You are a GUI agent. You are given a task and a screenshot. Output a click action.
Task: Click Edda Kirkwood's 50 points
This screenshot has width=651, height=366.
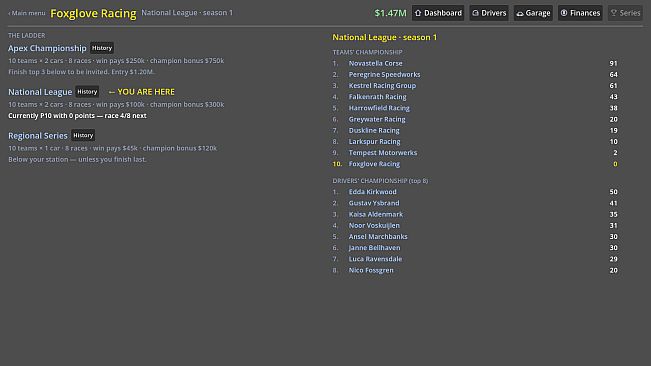(613, 192)
